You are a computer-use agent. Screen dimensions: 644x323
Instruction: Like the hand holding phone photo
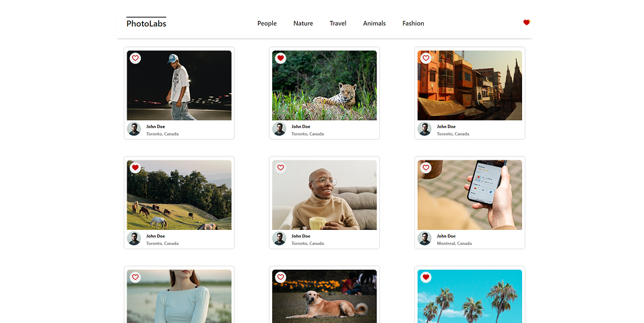[426, 168]
